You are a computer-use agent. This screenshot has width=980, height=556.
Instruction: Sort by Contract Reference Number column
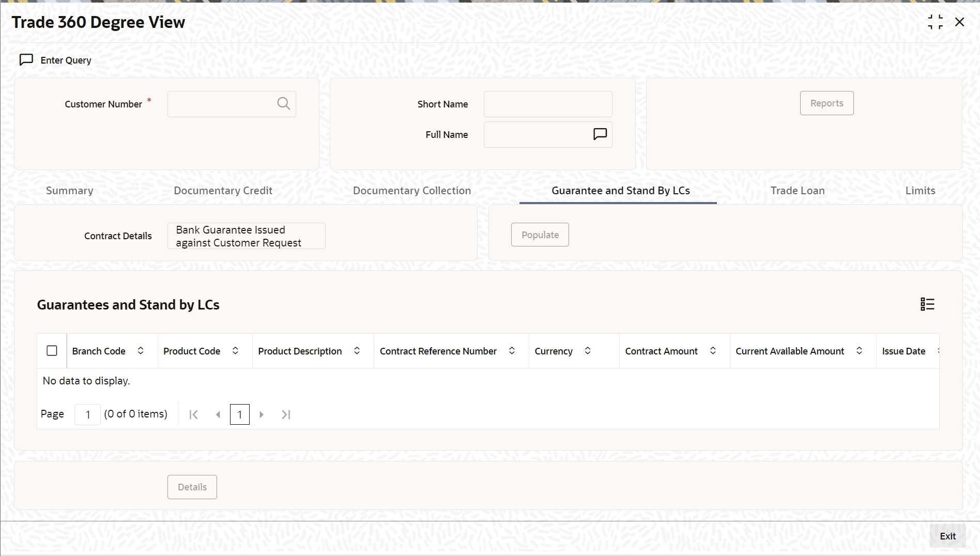click(512, 351)
